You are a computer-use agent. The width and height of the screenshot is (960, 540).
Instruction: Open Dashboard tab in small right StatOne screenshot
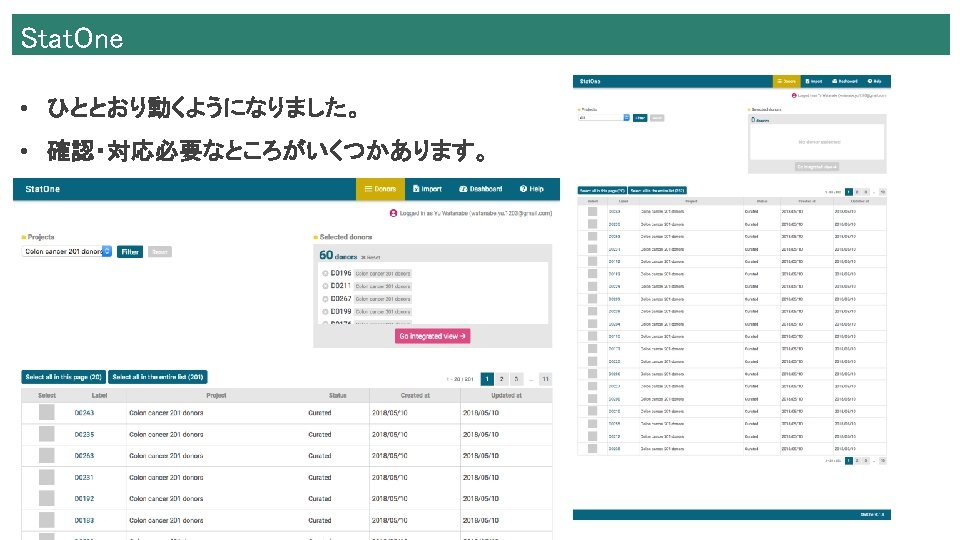coord(844,81)
